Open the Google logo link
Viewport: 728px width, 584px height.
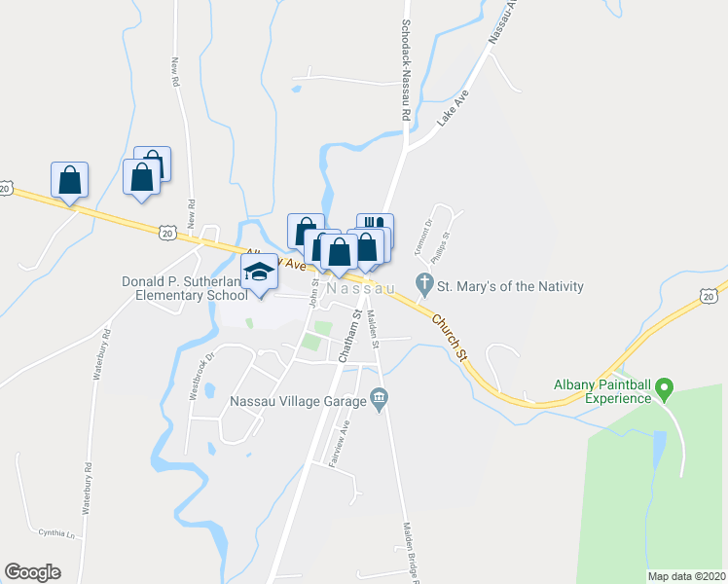(x=32, y=572)
